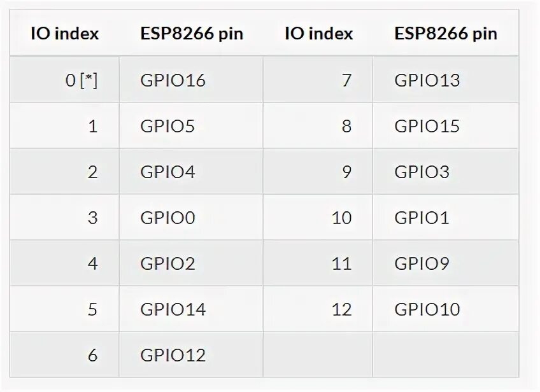Select the GPIO16 cell
This screenshot has width=540, height=392.
tap(191, 80)
